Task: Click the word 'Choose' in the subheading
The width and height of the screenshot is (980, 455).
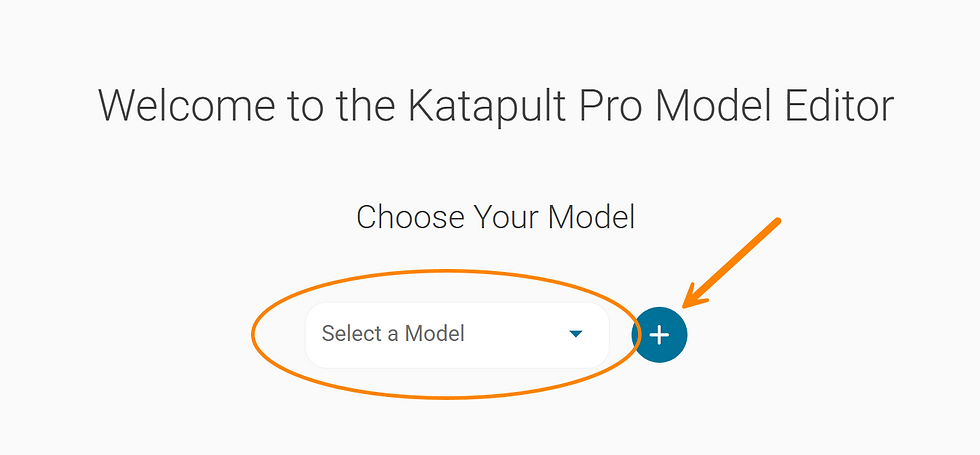Action: click(x=410, y=218)
